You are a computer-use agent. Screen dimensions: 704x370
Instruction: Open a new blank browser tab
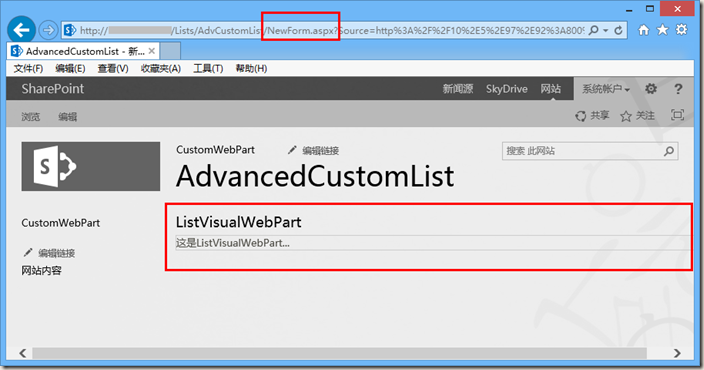(x=170, y=51)
